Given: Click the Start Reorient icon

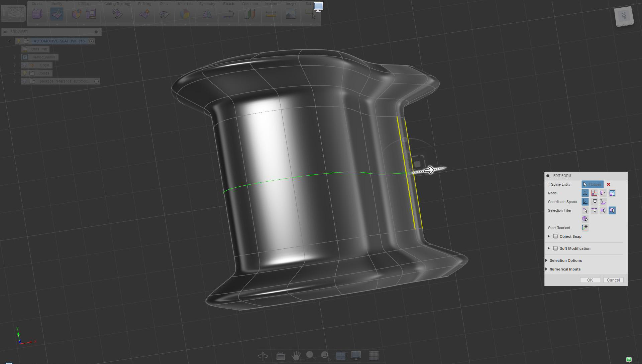Looking at the screenshot, I should [585, 228].
